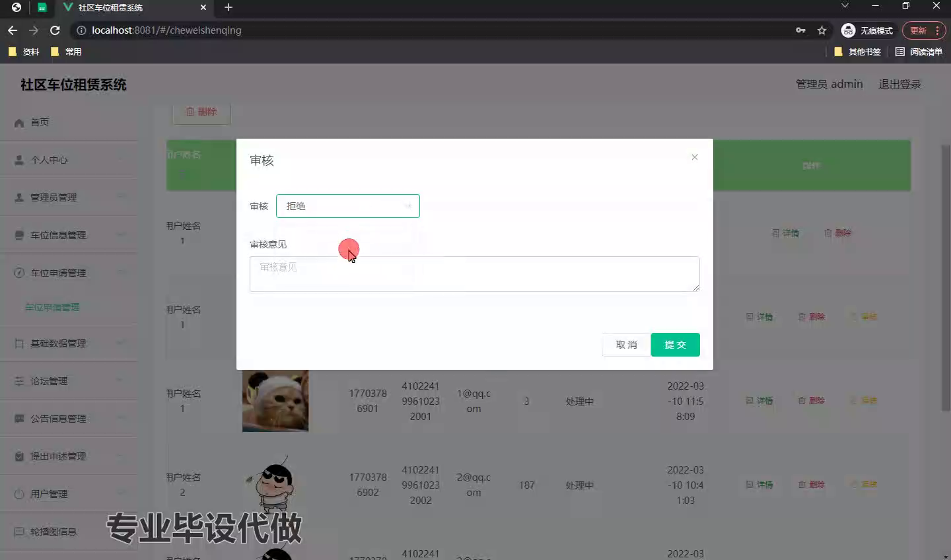Select 首页 in the sidebar
This screenshot has height=560, width=951.
pos(40,122)
